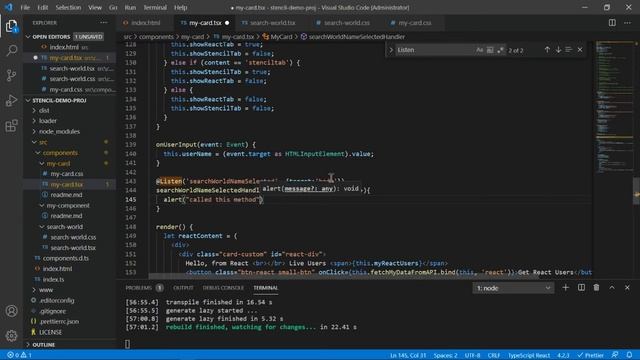Click the horizontal editor scrollbar
The width and height of the screenshot is (640, 360).
point(344,276)
